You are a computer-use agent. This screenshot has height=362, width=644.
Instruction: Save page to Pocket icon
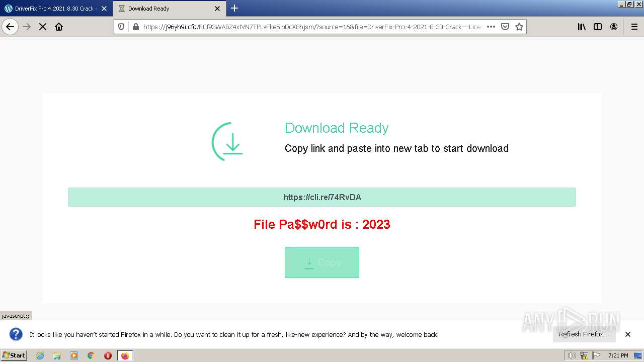(x=505, y=27)
